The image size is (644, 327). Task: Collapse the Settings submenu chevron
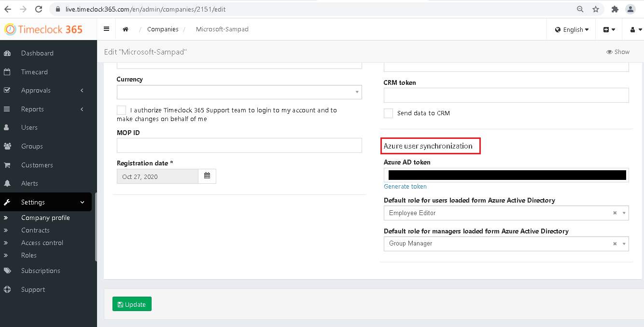tap(82, 202)
